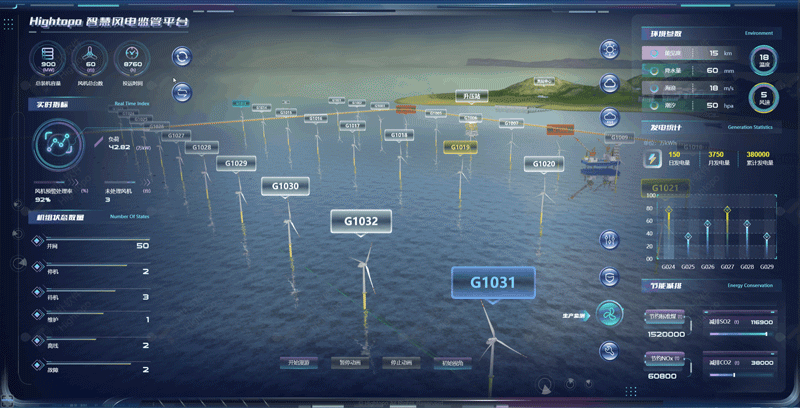Select the rain cloud weather button
This screenshot has height=408, width=800.
(x=609, y=117)
